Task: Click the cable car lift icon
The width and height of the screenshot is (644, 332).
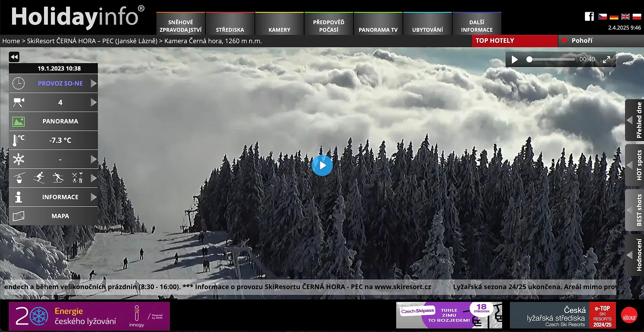Action: [x=19, y=178]
